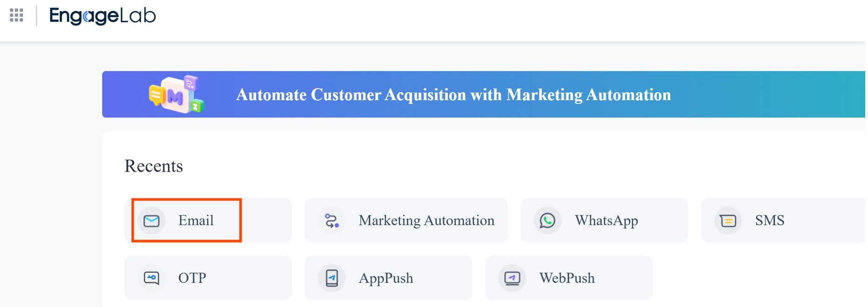
Task: Open the Email product card
Action: 208,220
